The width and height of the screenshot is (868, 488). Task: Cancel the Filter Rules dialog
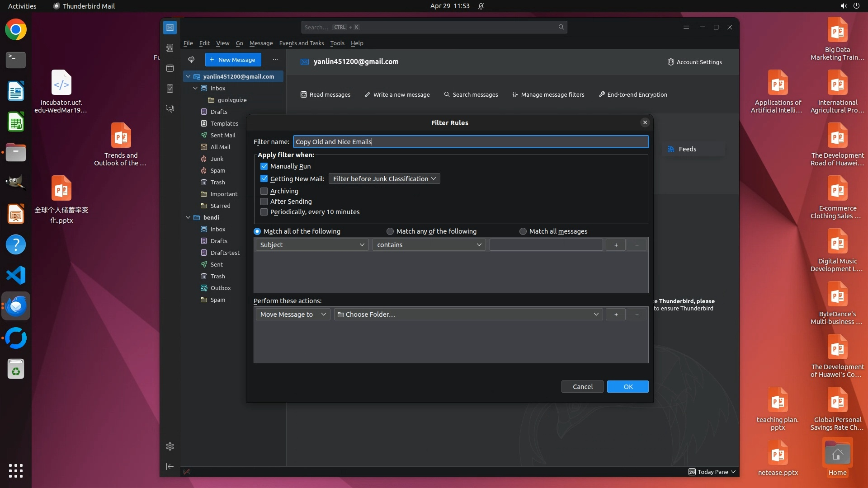pos(582,387)
